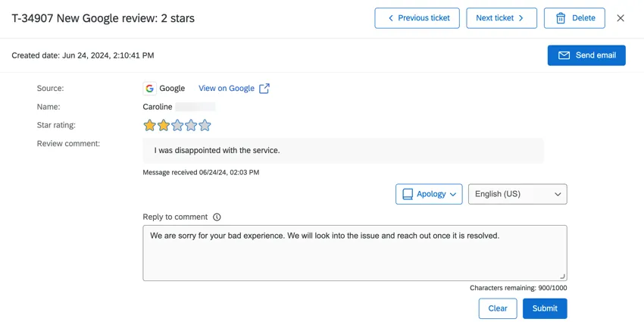Go to the Next ticket
Screen dimensions: 644x322
click(501, 18)
